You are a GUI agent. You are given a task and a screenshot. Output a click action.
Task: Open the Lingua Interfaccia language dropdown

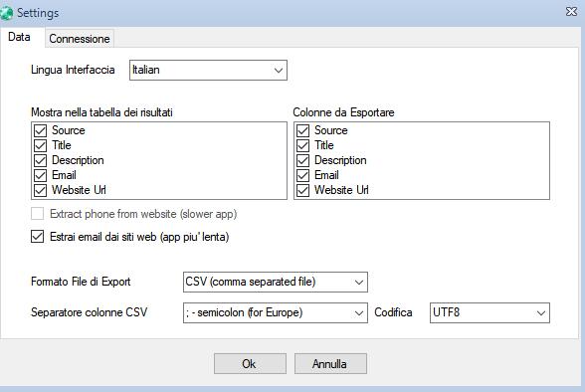click(208, 70)
